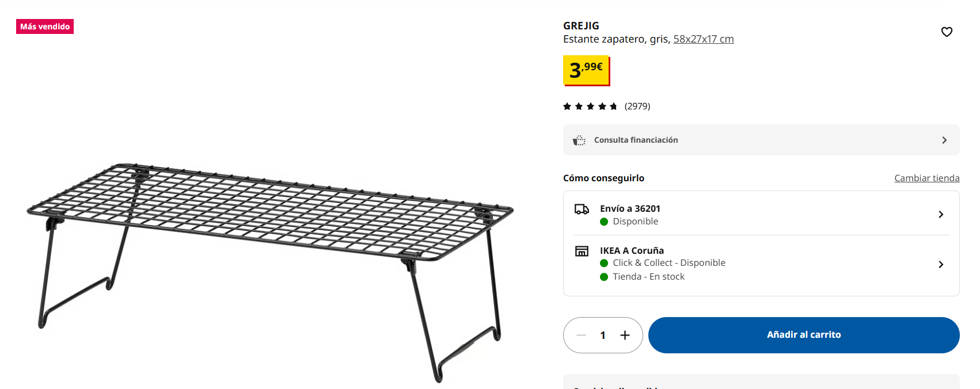The height and width of the screenshot is (389, 980).
Task: Click the Más vendido badge
Action: 45,26
